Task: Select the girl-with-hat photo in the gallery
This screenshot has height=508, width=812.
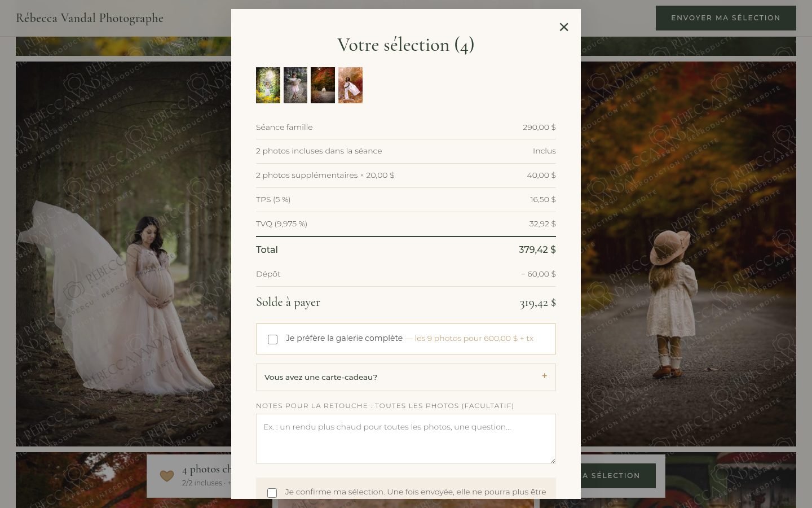Action: pyautogui.click(x=689, y=254)
